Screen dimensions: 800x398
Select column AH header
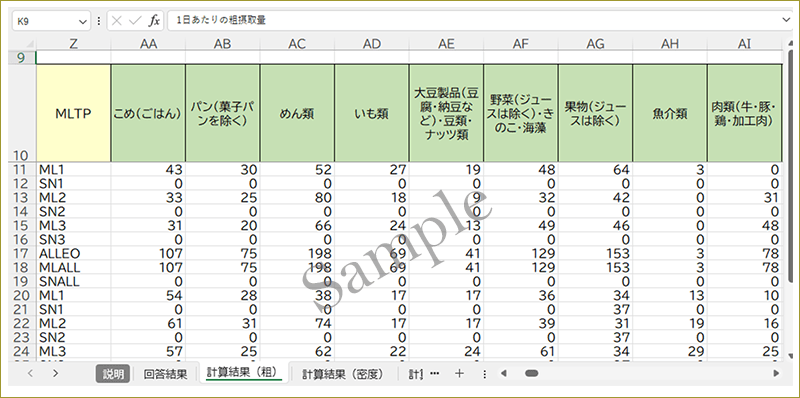(669, 44)
